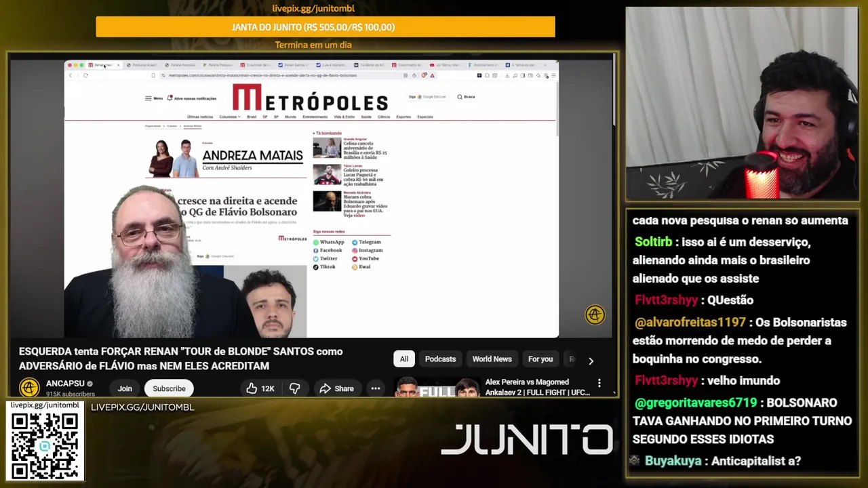Image resolution: width=868 pixels, height=488 pixels.
Task: Expand the Colunistas dropdown in navigation
Action: click(229, 117)
